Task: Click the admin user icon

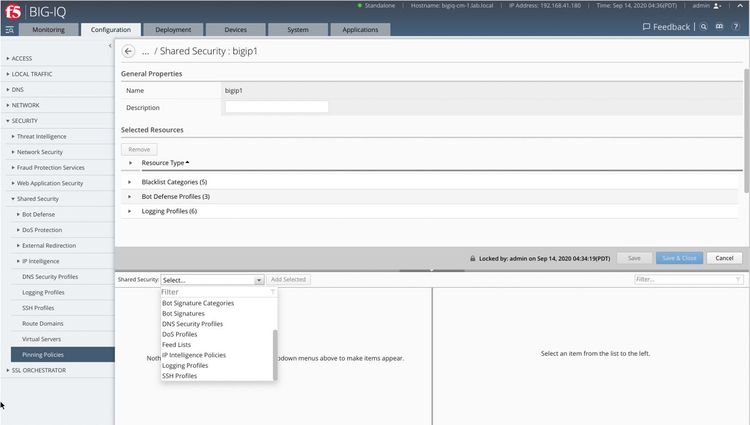Action: pyautogui.click(x=717, y=6)
